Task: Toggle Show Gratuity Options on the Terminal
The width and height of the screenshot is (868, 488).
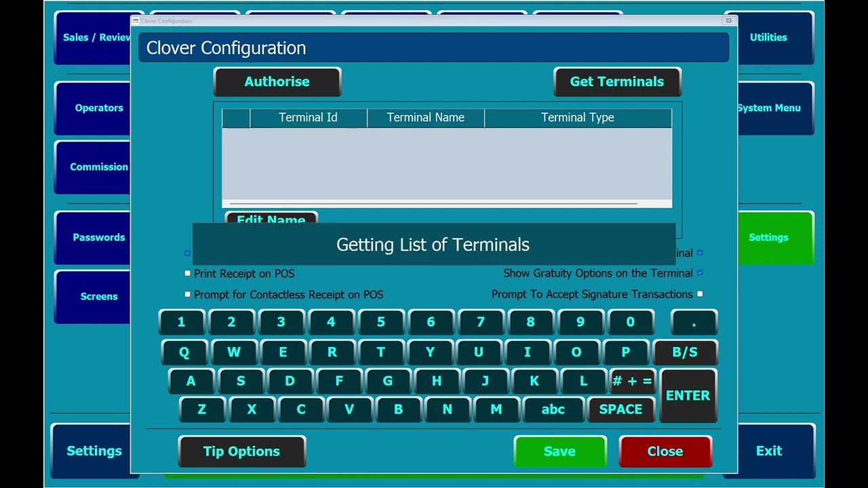Action: pos(700,273)
